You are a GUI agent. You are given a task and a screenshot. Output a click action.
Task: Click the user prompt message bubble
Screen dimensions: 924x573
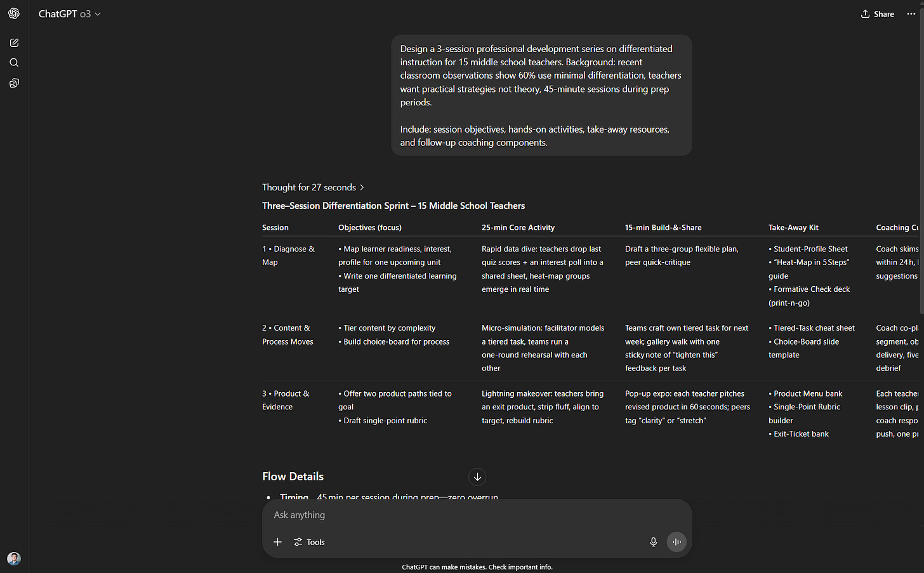click(541, 95)
